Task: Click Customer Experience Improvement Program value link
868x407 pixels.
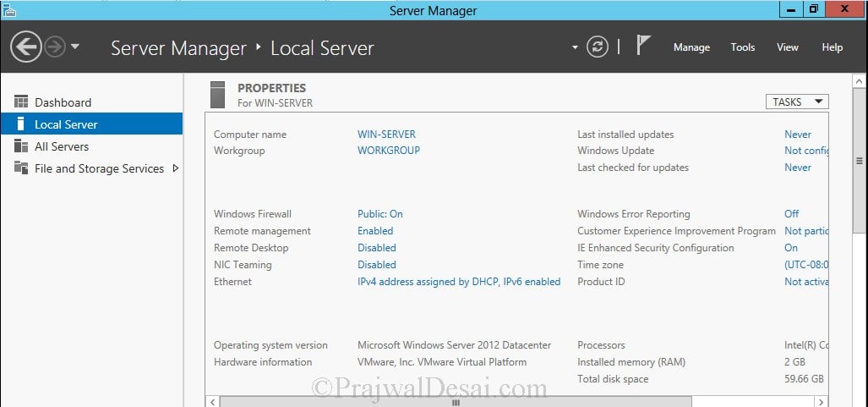Action: (806, 231)
